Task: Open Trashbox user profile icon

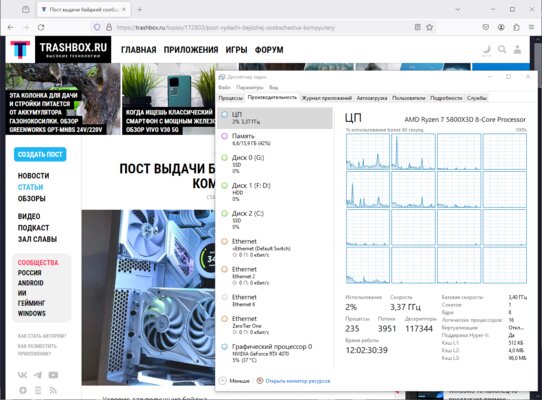Action: 517,50
